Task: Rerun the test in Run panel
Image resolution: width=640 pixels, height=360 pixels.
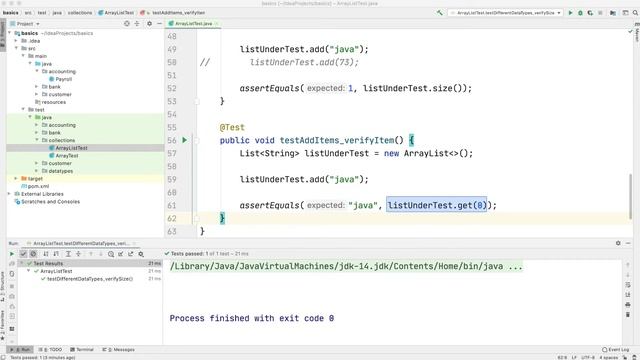Action: (12, 254)
